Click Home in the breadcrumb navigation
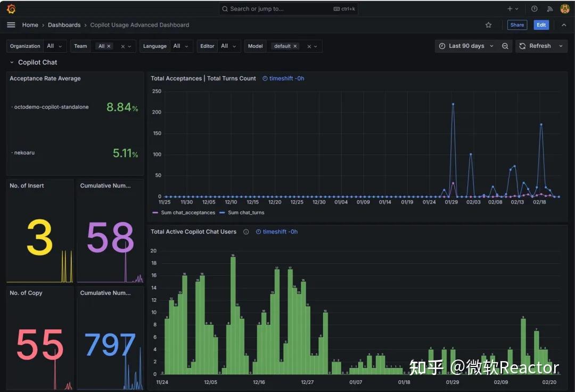This screenshot has width=575, height=392. click(x=30, y=24)
